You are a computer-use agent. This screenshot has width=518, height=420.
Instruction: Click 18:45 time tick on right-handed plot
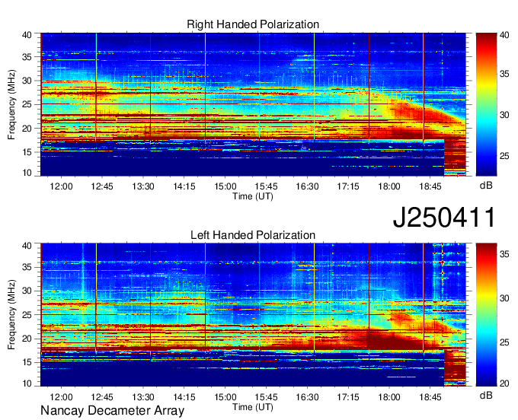pyautogui.click(x=430, y=186)
